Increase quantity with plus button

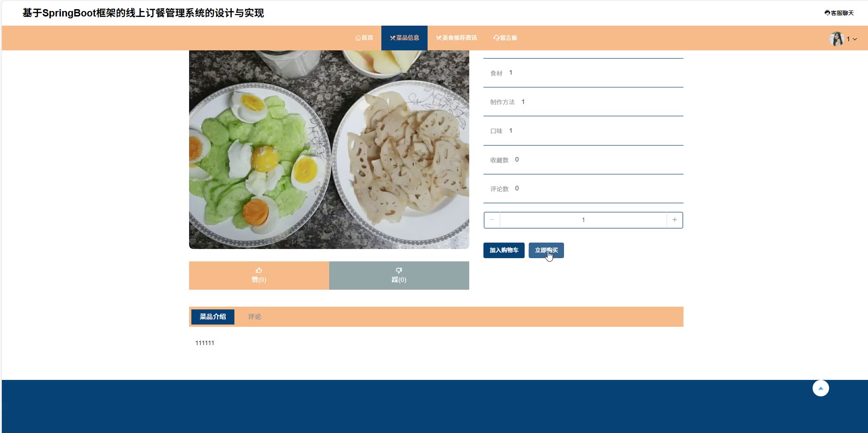coord(674,220)
